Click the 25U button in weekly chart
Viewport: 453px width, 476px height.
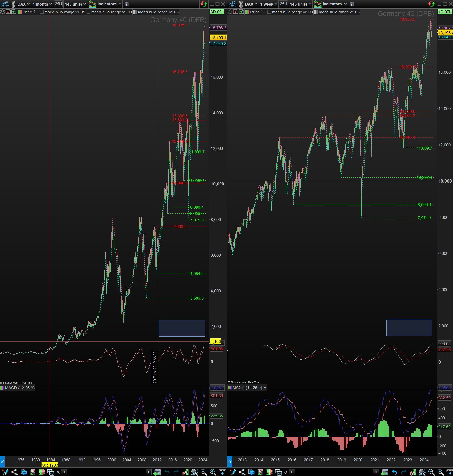click(x=283, y=4)
